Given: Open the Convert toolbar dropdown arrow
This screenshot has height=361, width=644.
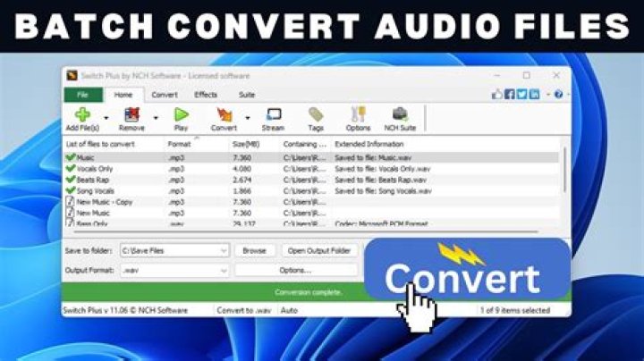Looking at the screenshot, I should (x=248, y=118).
